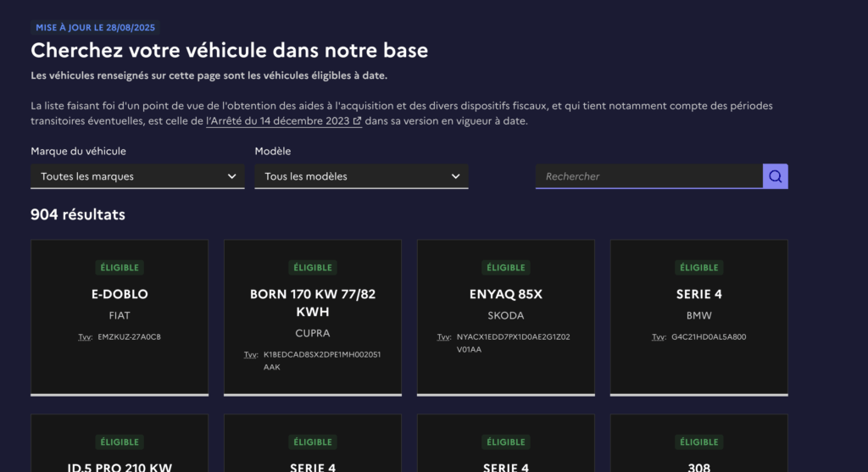Viewport: 868px width, 472px height.
Task: Click the TVV code NYACX1EDD7PX1D0AE2G1Z02V01AA
Action: (x=513, y=343)
